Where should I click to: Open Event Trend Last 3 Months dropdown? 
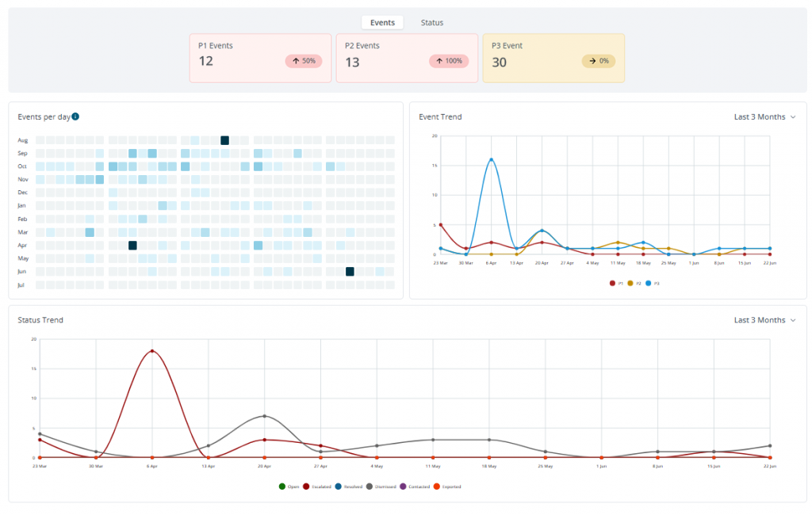point(764,117)
